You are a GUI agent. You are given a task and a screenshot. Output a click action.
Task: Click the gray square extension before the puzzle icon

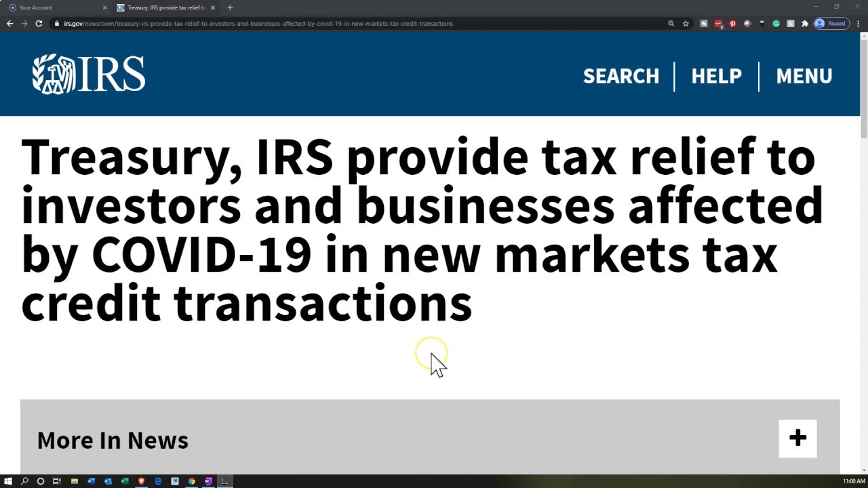(791, 24)
